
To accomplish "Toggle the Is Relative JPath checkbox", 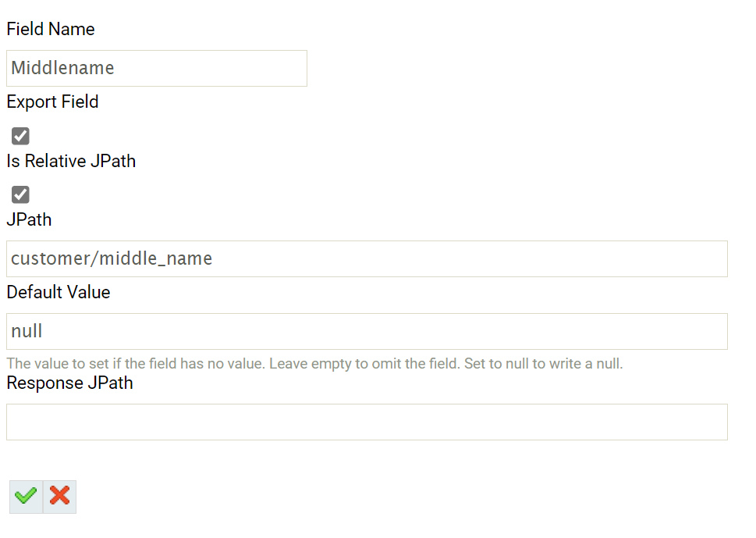I will click(x=21, y=194).
